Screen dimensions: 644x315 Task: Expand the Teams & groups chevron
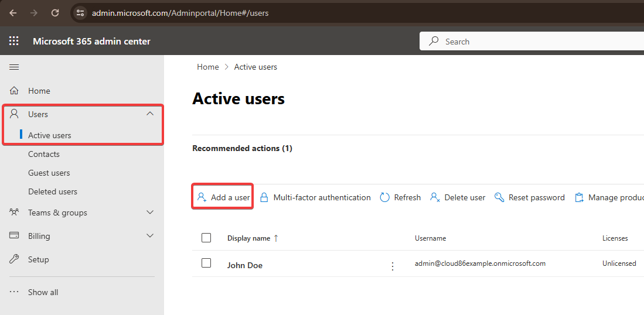pyautogui.click(x=151, y=212)
